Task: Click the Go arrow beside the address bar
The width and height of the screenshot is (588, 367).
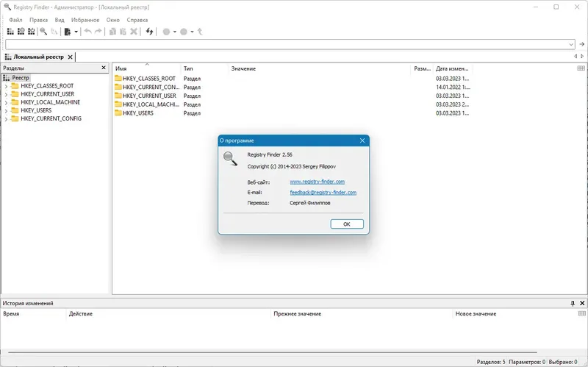Action: coord(581,44)
